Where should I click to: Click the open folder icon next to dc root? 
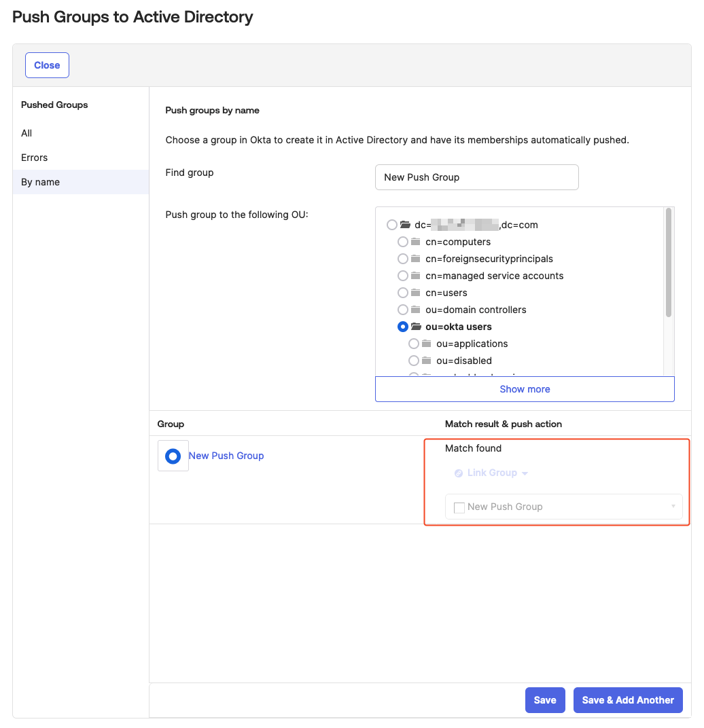coord(405,225)
